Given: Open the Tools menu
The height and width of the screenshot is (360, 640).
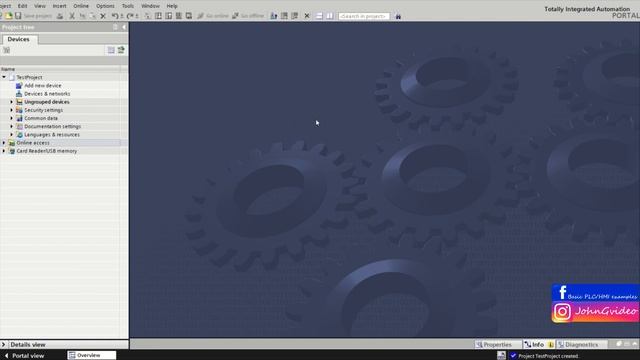Looking at the screenshot, I should 128,6.
